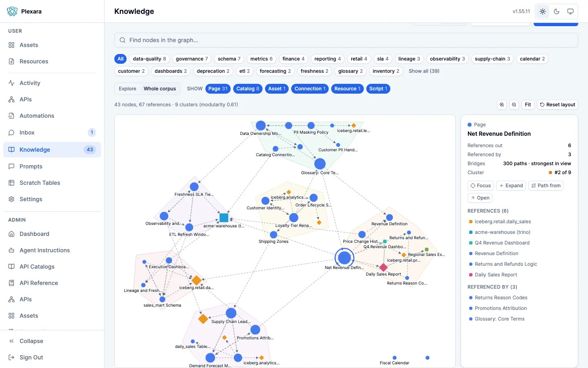Select the Freshness SLA Tier graph node
The height and width of the screenshot is (368, 588).
(x=194, y=187)
